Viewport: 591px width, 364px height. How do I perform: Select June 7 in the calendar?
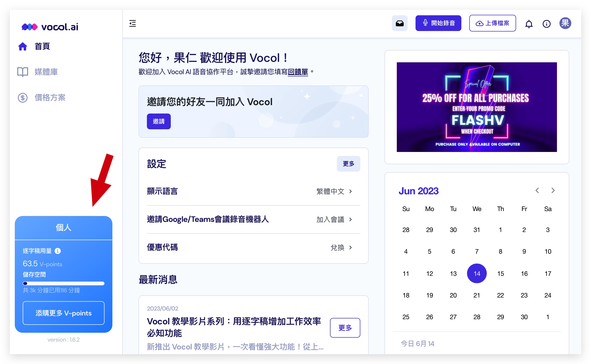click(477, 251)
